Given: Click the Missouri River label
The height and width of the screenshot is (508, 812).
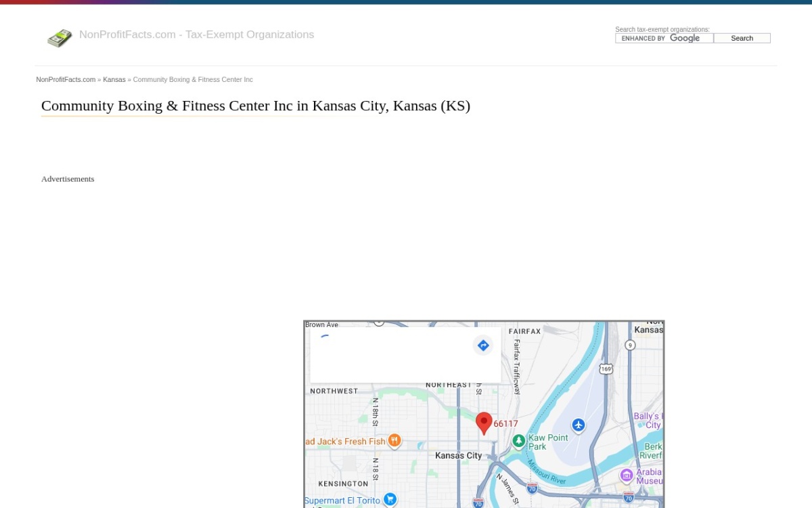Looking at the screenshot, I should pyautogui.click(x=545, y=471).
